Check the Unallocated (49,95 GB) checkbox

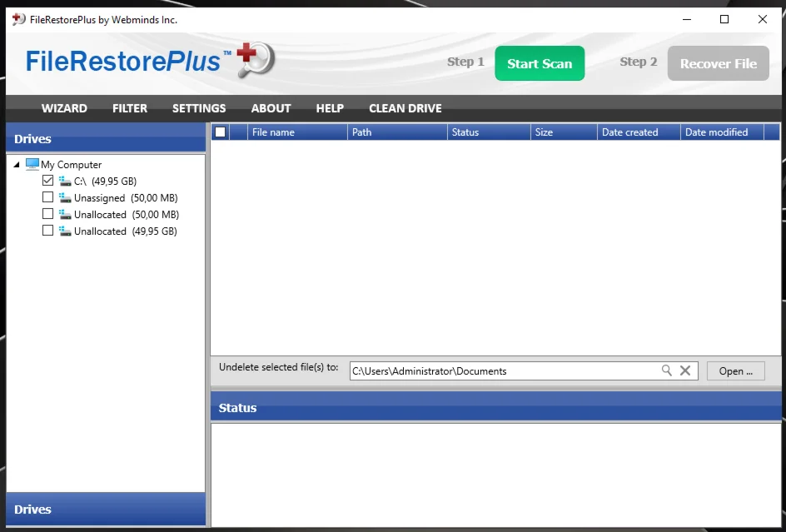point(47,230)
